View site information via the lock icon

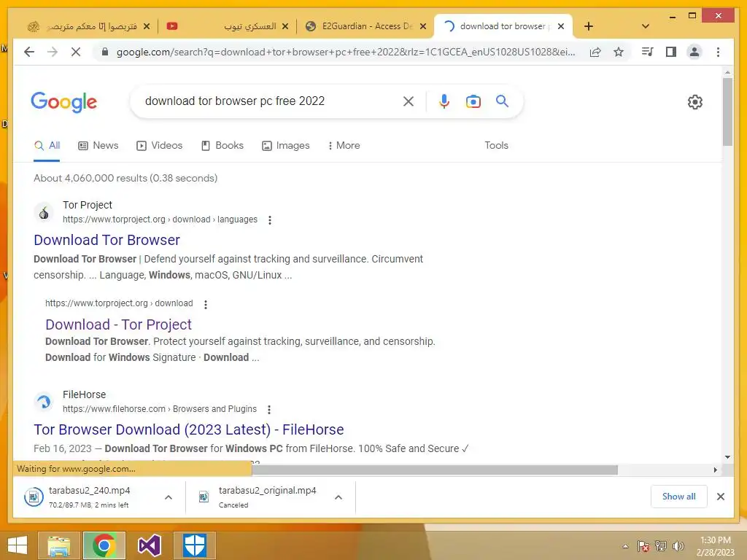(x=105, y=52)
